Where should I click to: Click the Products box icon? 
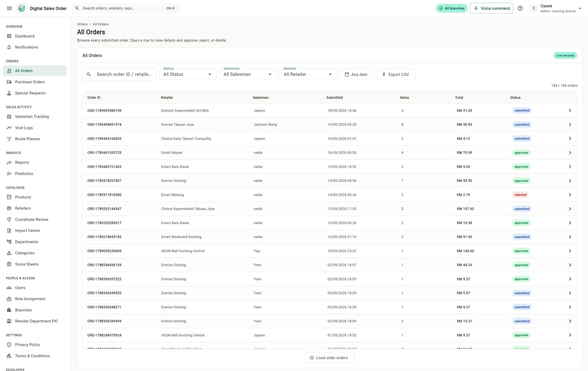(9, 197)
